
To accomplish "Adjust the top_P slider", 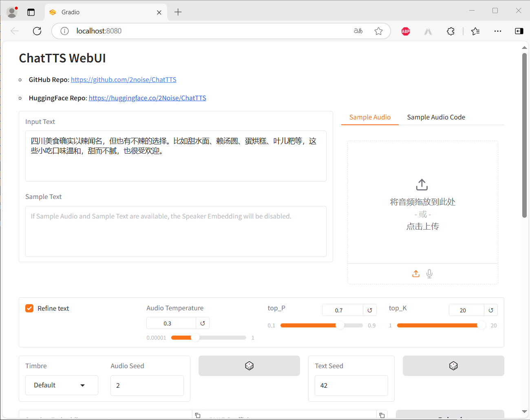I will point(321,325).
